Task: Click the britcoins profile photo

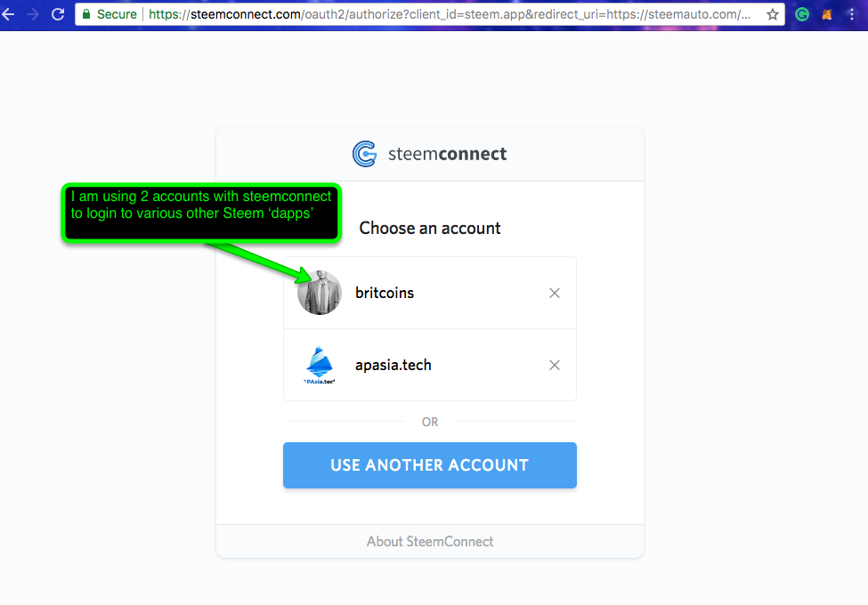Action: coord(320,293)
